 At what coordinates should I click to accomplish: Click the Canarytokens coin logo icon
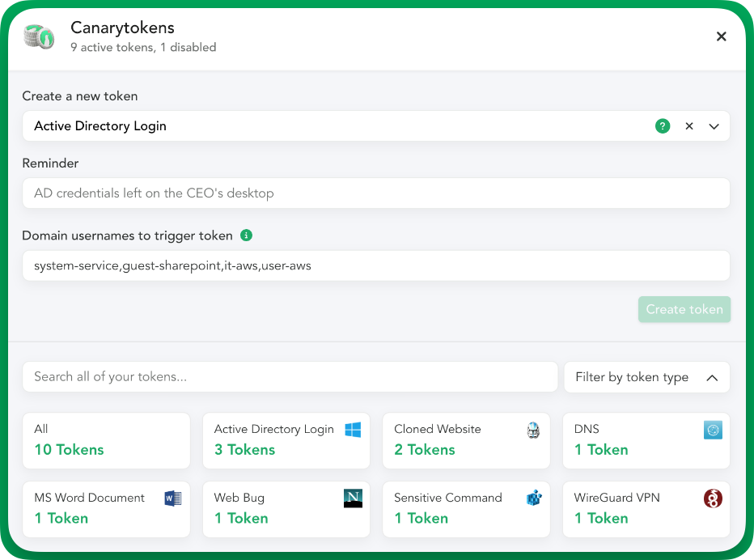coord(39,36)
